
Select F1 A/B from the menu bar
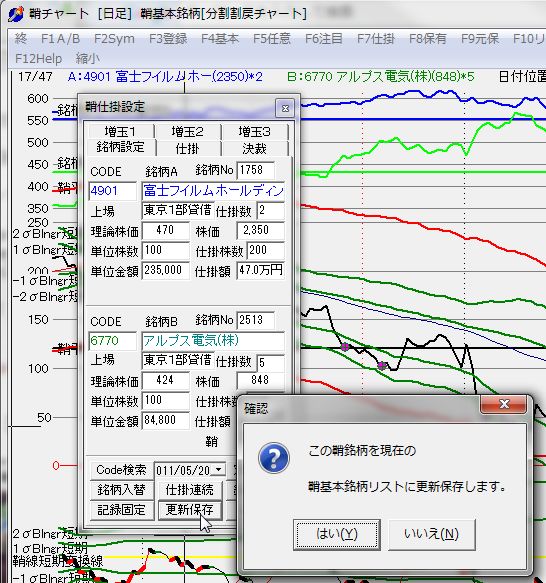[60, 38]
